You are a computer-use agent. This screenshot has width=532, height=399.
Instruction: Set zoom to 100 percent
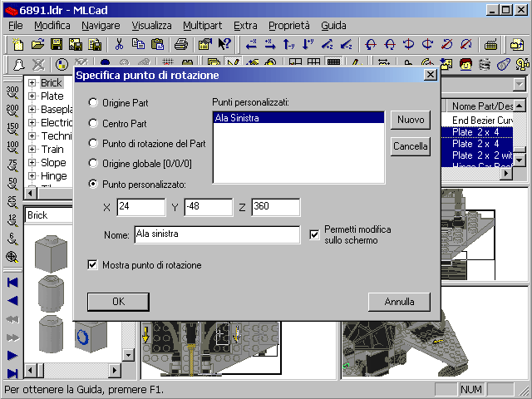12,147
